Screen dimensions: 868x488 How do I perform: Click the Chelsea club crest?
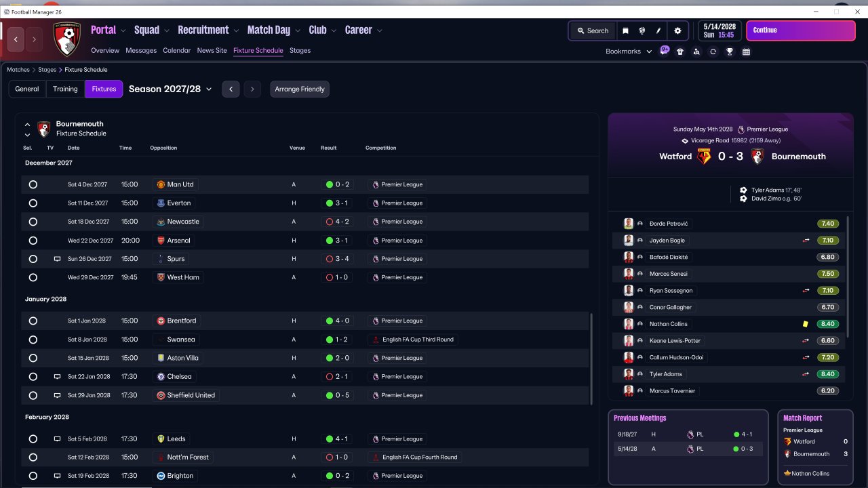coord(161,376)
